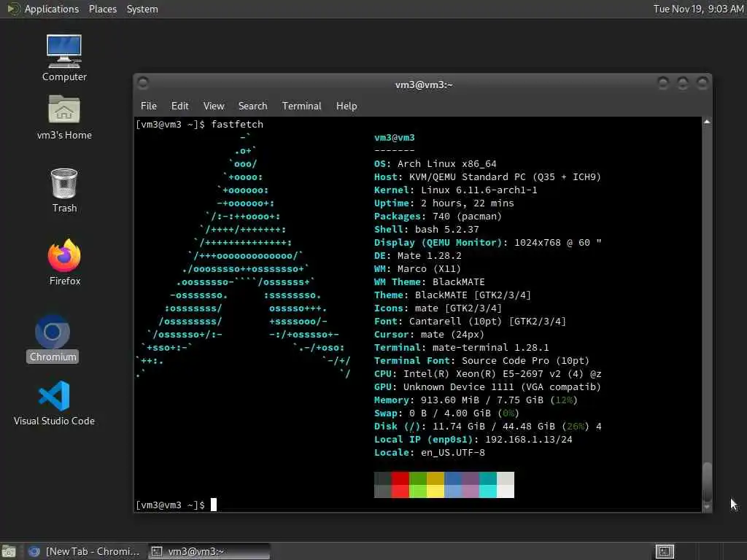
Task: Click the terminal title bar text 'vm3@vm3:~'
Action: coord(424,85)
